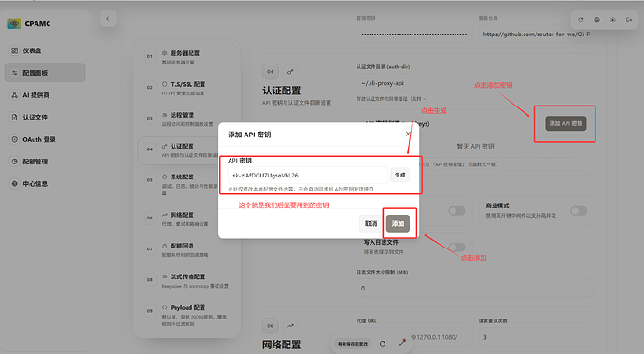The width and height of the screenshot is (644, 354).
Task: Click the 面板仓库 GitHub URL field
Action: 536,35
